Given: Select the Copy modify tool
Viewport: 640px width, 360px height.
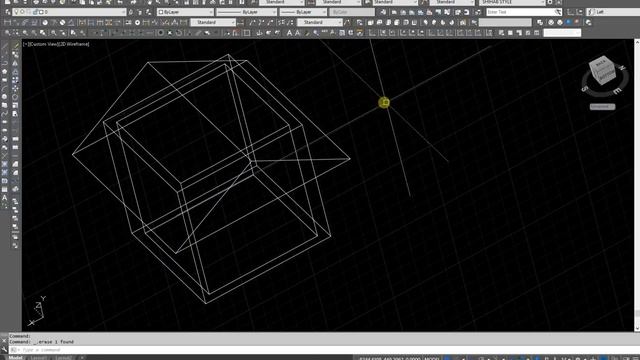Looking at the screenshot, I should tap(15, 54).
